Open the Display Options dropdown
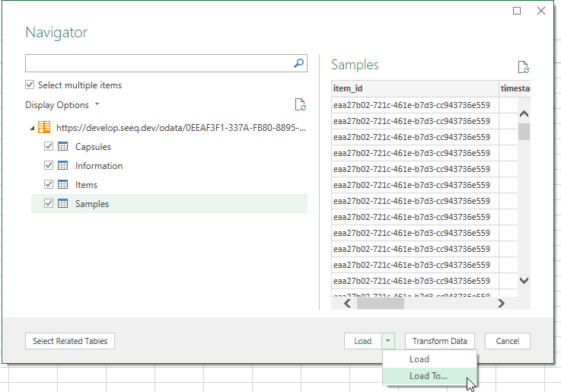The image size is (561, 392). [62, 105]
